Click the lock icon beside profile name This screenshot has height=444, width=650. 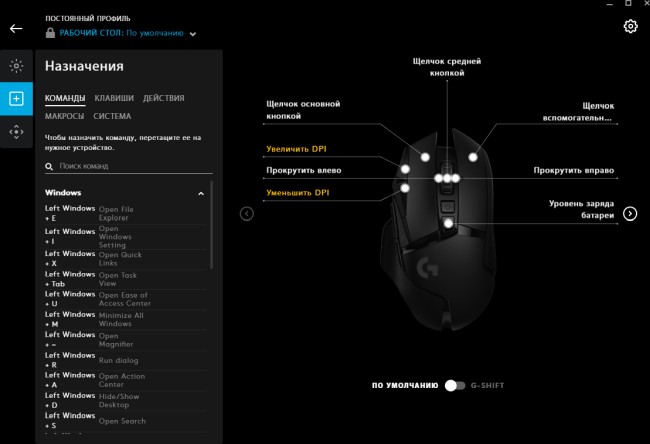tap(50, 33)
